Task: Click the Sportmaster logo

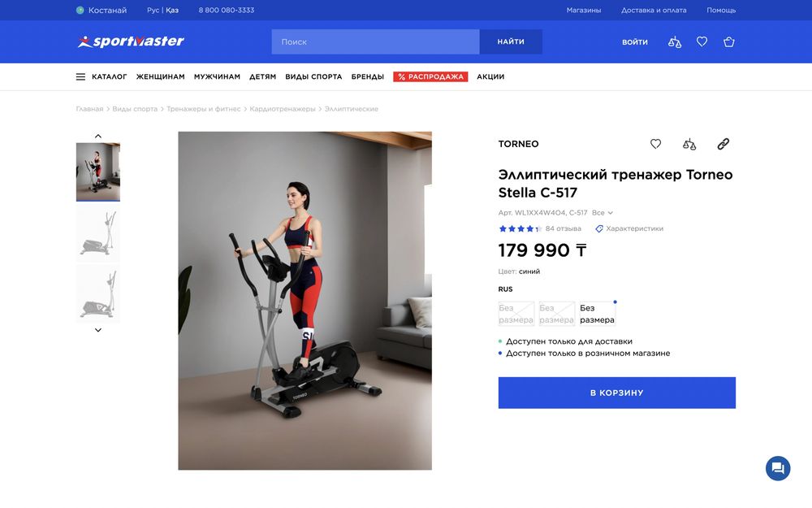Action: coord(131,41)
